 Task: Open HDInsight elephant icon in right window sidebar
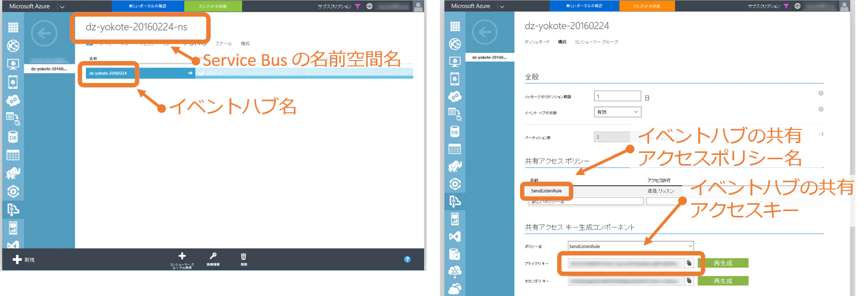pyautogui.click(x=455, y=167)
